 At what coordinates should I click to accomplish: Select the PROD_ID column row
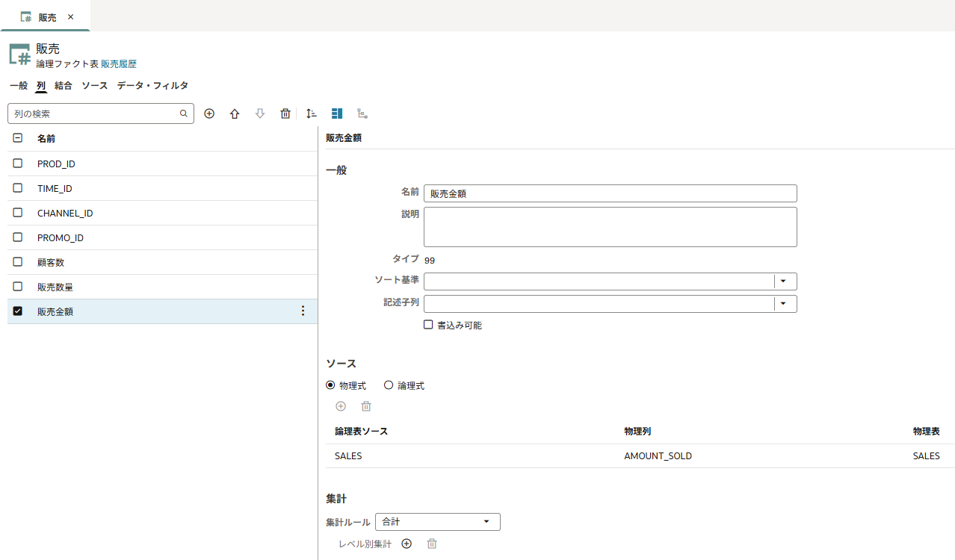click(x=162, y=164)
